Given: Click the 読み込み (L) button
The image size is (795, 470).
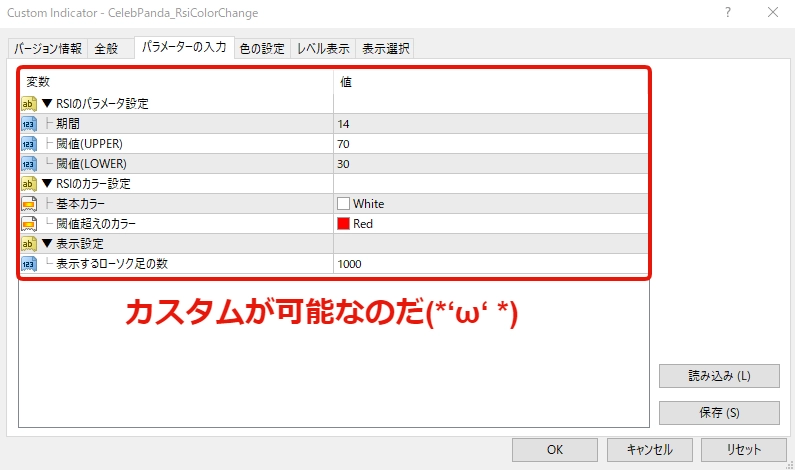Looking at the screenshot, I should [719, 376].
